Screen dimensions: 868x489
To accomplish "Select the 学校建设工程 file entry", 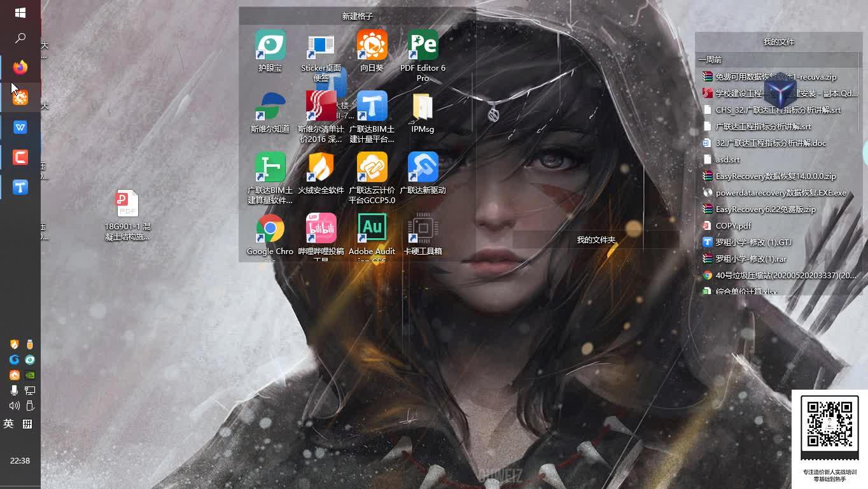I will pyautogui.click(x=780, y=94).
